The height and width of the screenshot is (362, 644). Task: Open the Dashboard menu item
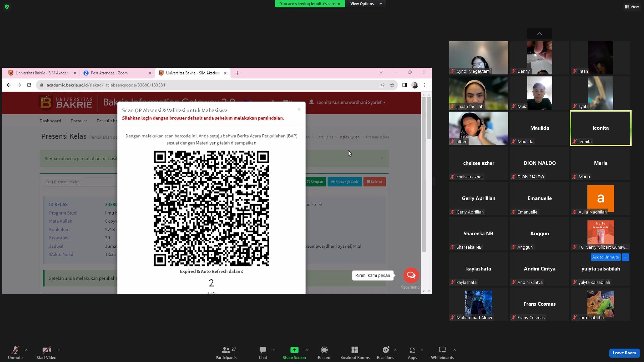pyautogui.click(x=50, y=121)
